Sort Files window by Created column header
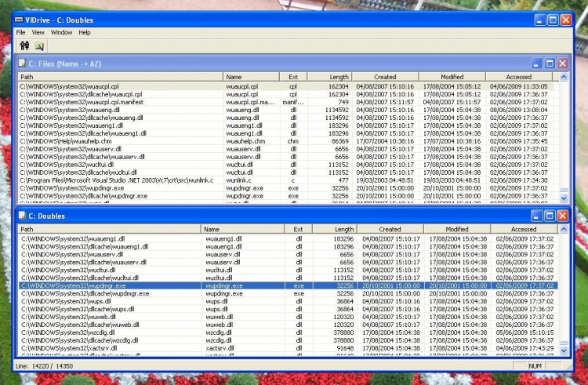Image resolution: width=588 pixels, height=385 pixels. 385,77
